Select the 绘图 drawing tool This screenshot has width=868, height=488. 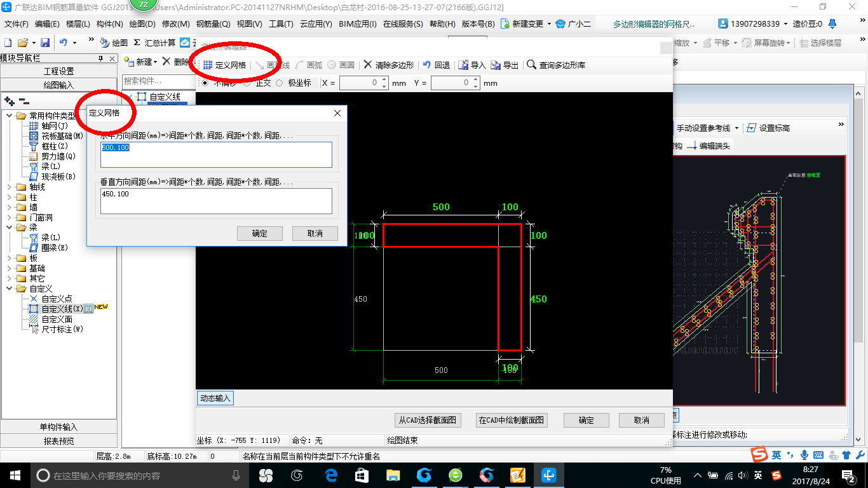tap(114, 43)
